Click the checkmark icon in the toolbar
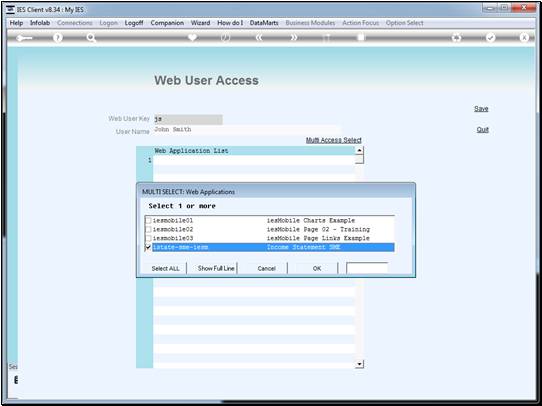Screen dimensions: 542x406 pos(490,38)
